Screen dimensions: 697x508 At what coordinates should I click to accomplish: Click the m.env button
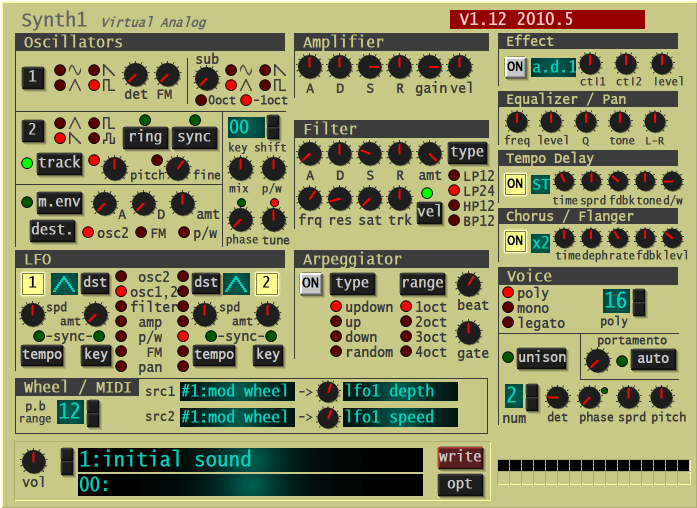coord(59,203)
